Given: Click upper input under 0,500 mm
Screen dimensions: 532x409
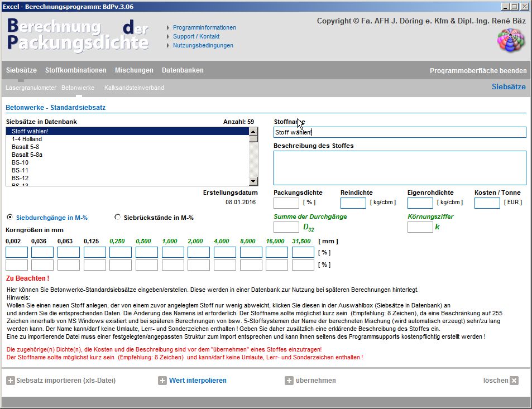Looking at the screenshot, I should 147,252.
